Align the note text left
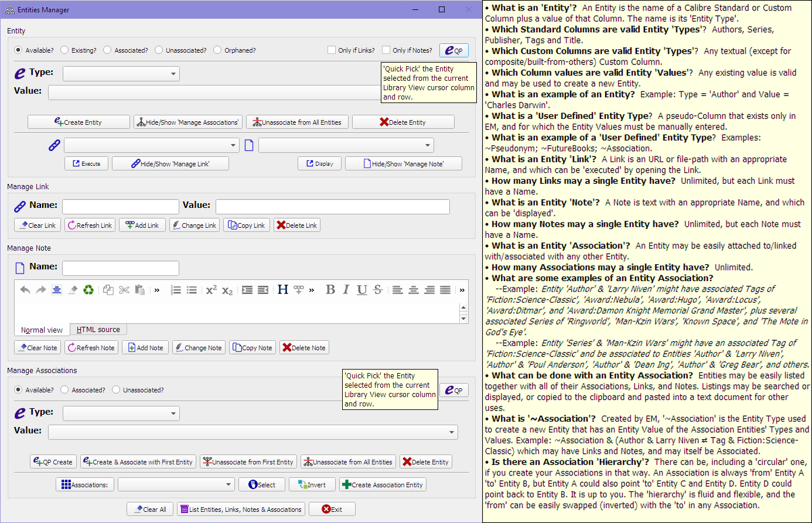The height and width of the screenshot is (523, 812). pyautogui.click(x=398, y=290)
